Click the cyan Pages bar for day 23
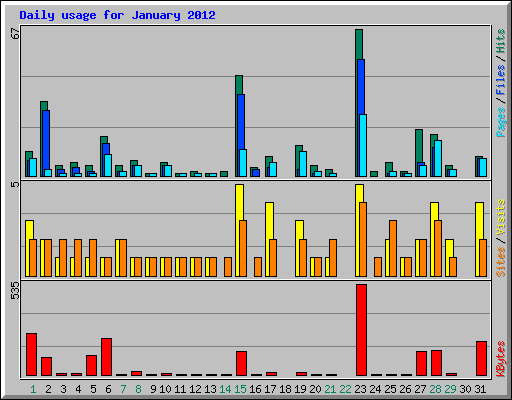512x400 pixels. tap(363, 146)
